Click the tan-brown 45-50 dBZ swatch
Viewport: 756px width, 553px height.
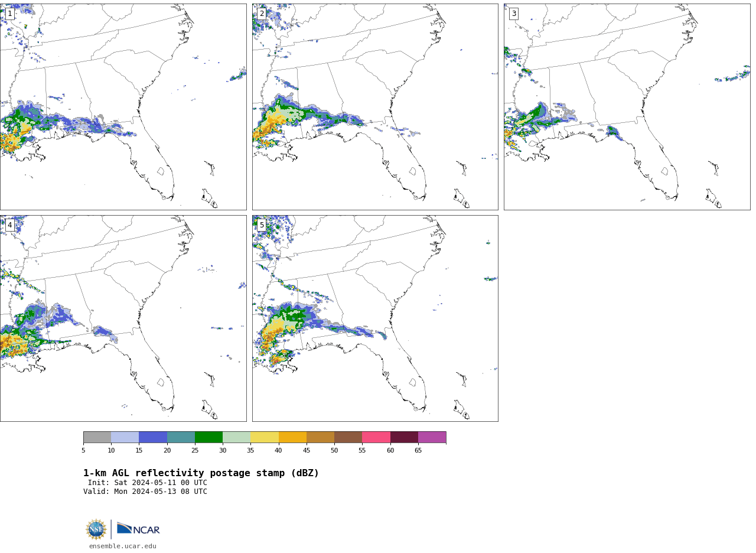320,437
